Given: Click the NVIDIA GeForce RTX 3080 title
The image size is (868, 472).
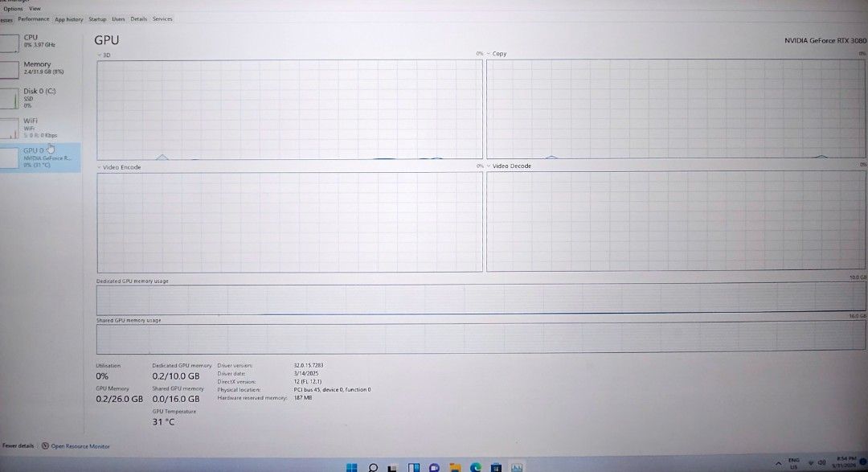Looking at the screenshot, I should [x=825, y=40].
